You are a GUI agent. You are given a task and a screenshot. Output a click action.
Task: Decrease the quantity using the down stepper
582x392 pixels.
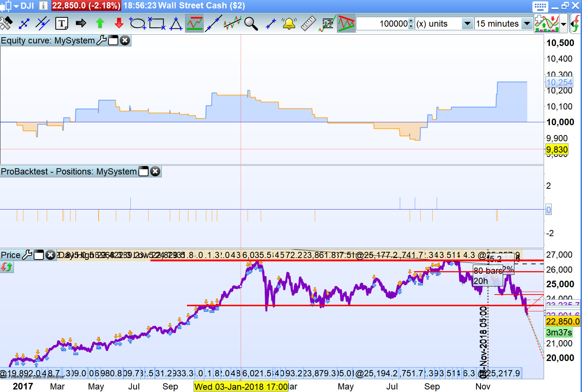pos(411,27)
